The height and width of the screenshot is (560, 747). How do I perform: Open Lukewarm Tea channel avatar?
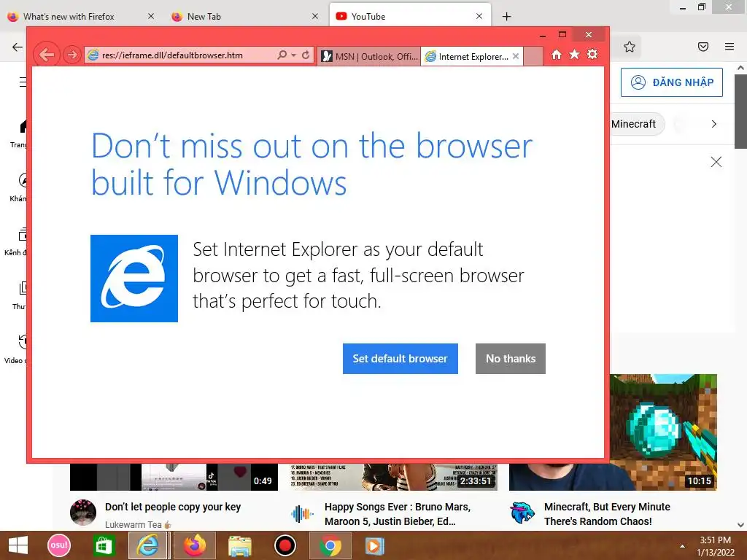(83, 513)
